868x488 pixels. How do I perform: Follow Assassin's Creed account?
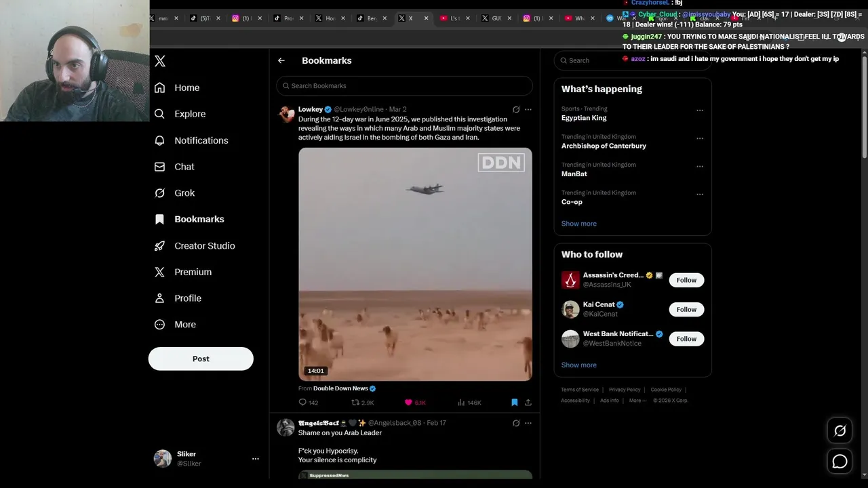click(x=686, y=280)
